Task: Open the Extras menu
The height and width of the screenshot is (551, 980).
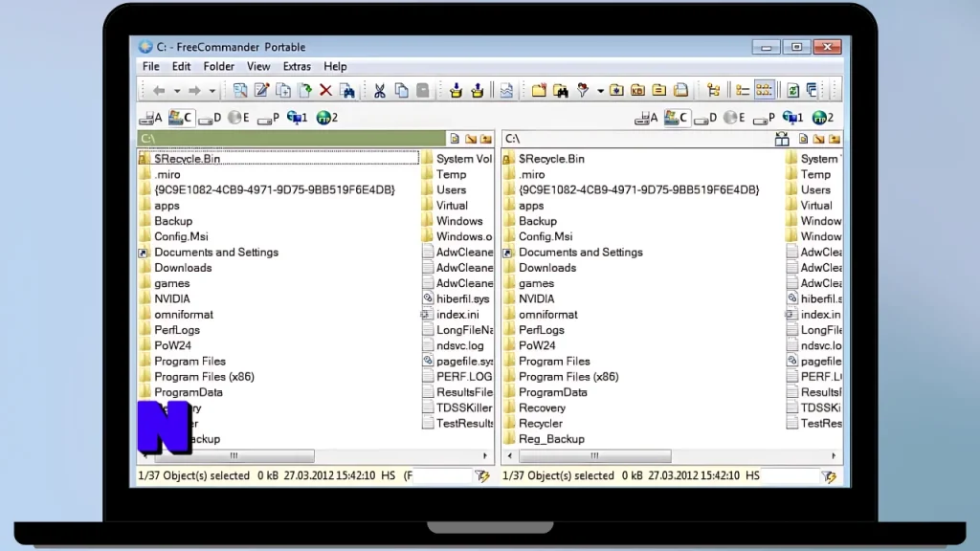Action: click(297, 66)
